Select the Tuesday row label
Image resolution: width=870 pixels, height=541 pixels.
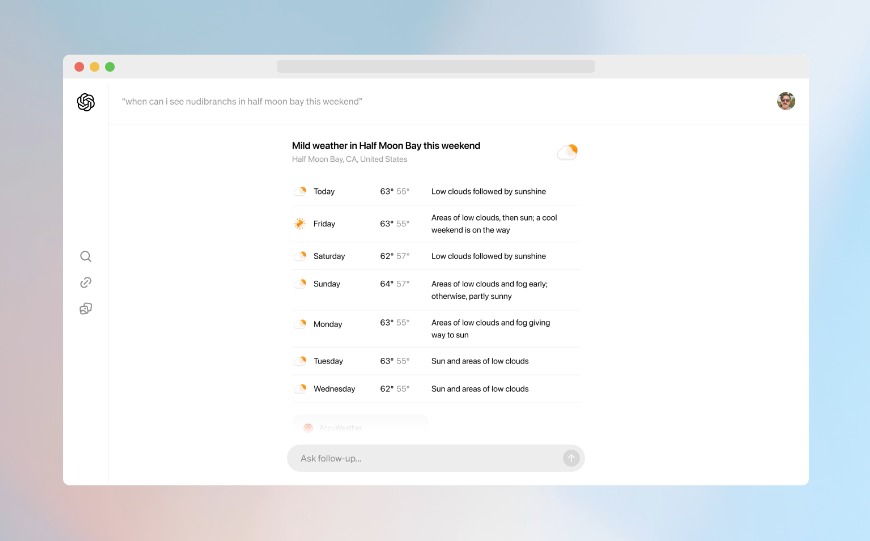tap(328, 361)
